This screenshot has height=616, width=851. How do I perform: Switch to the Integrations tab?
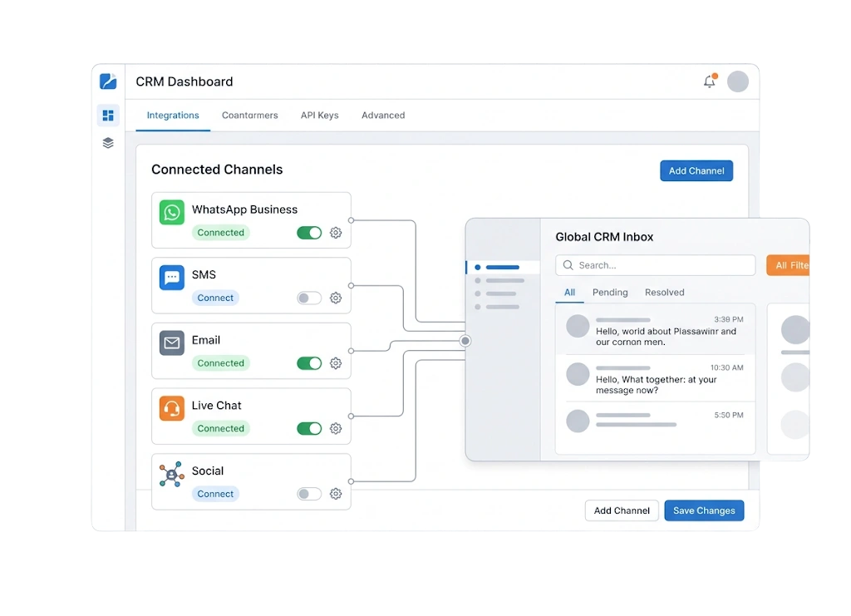173,115
